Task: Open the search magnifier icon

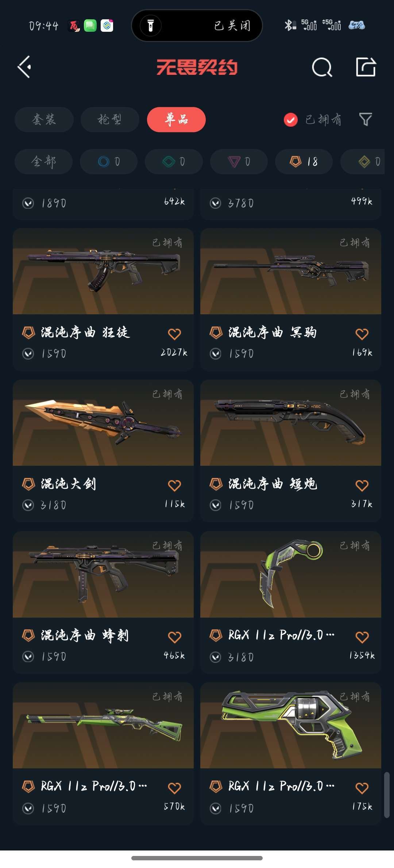Action: [x=322, y=67]
